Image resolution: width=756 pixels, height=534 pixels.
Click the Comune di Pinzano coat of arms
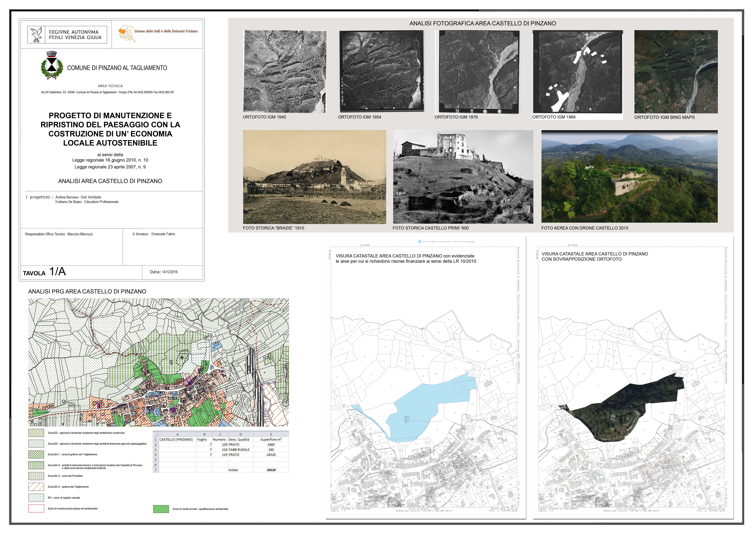point(52,65)
